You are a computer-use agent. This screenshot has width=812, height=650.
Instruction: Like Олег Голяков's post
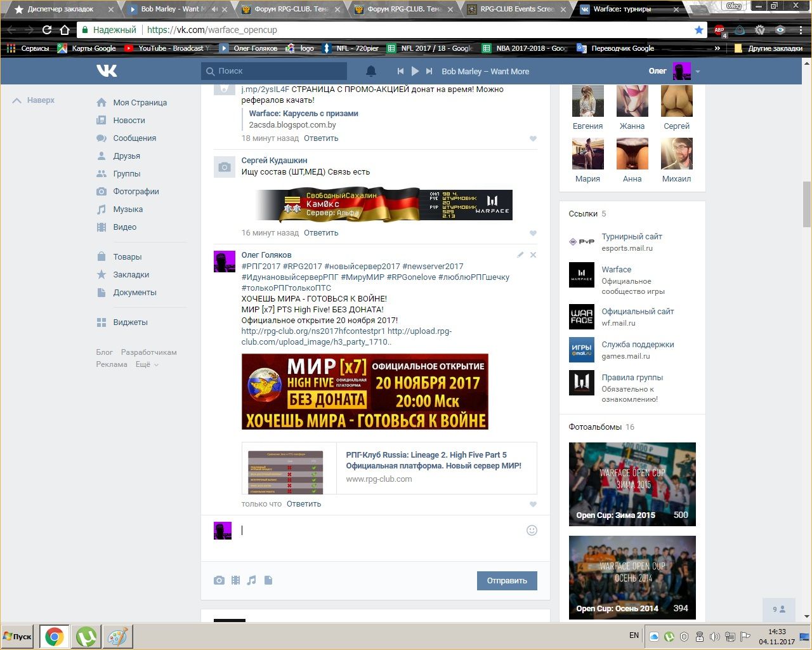(533, 504)
